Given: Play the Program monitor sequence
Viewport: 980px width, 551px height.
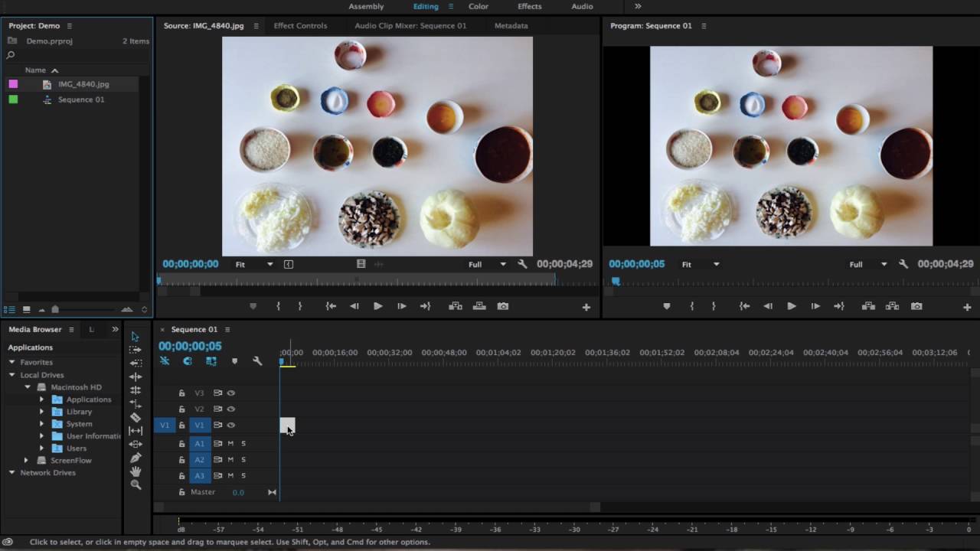Looking at the screenshot, I should coord(792,306).
